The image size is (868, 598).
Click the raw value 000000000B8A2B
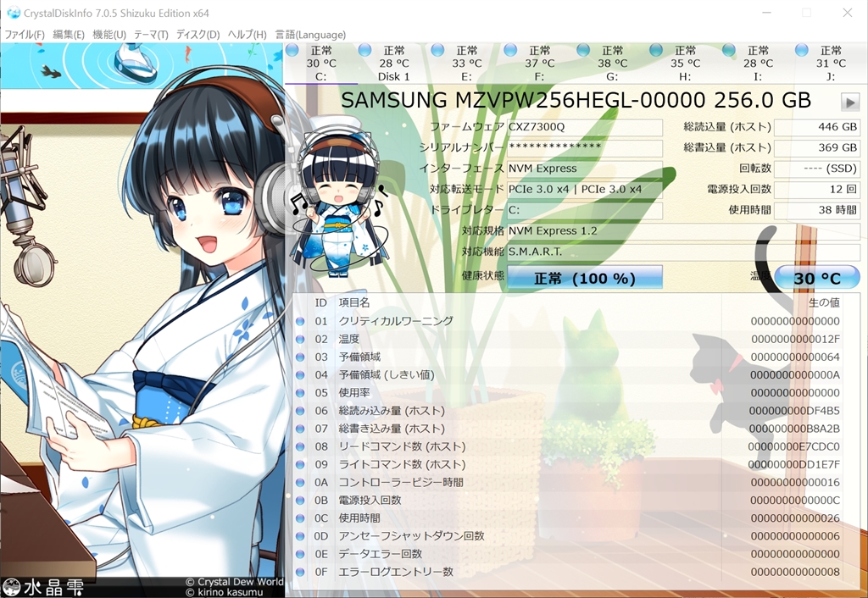(794, 429)
